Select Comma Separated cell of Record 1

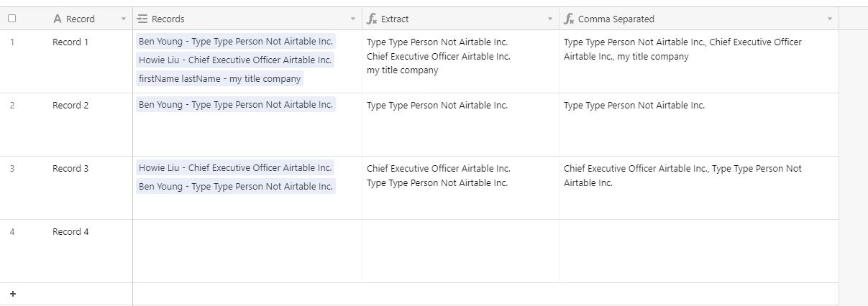click(x=698, y=61)
